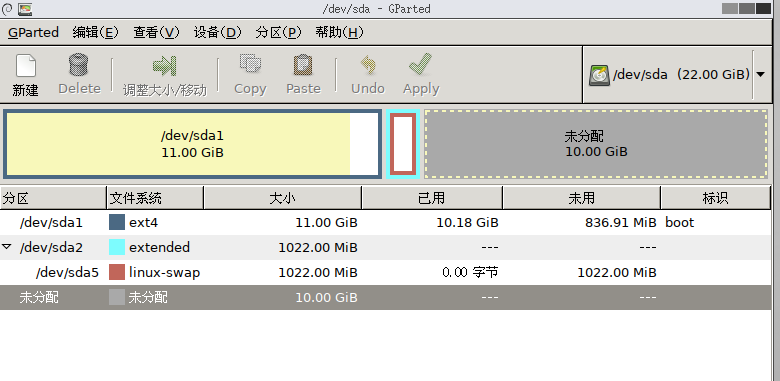This screenshot has width=780, height=381.
Task: Click the hard disk icon beside /dev/sda
Action: pos(599,75)
